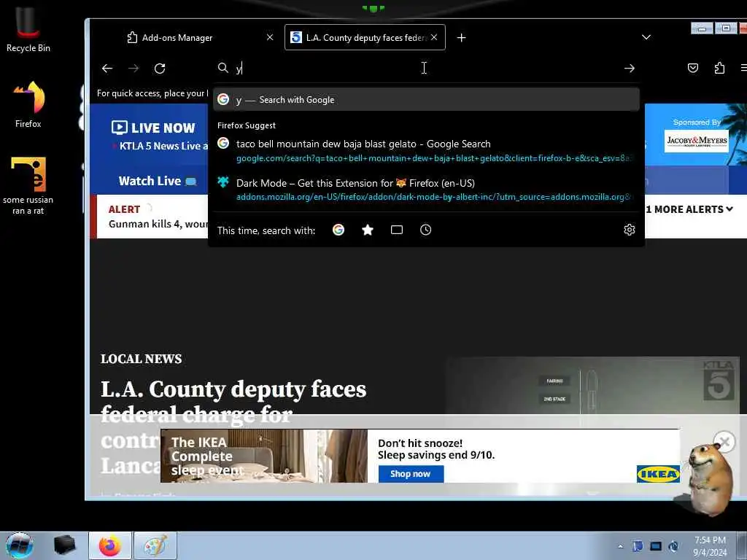This screenshot has height=560, width=747.
Task: Open the LIVE NOW video icon
Action: click(119, 128)
